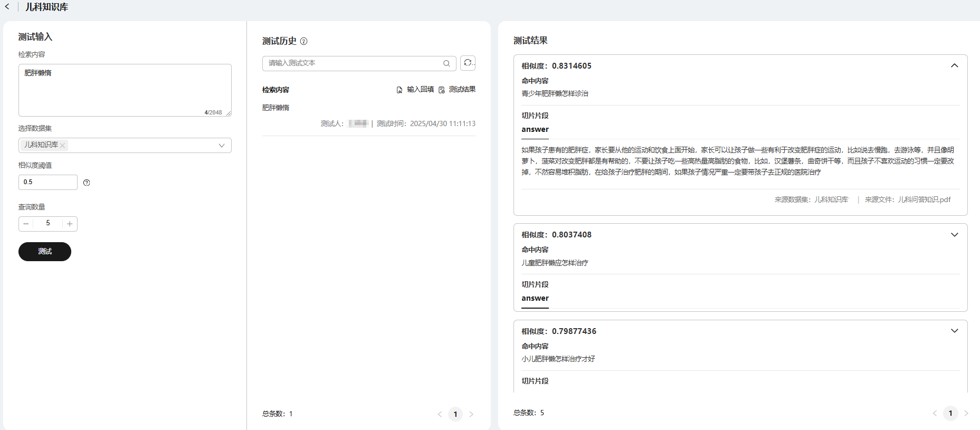Click the 检索内容 text area
This screenshot has width=980, height=430.
[125, 90]
